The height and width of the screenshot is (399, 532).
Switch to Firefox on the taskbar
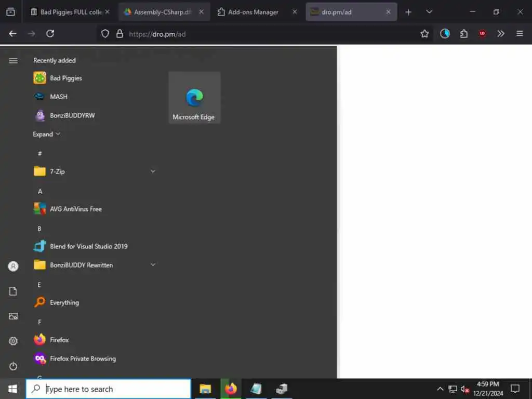coord(231,389)
